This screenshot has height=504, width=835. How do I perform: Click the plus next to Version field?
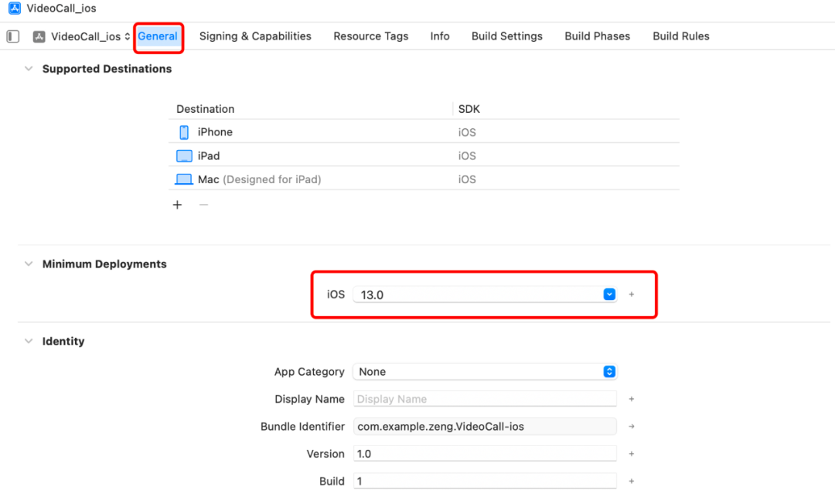(x=632, y=454)
